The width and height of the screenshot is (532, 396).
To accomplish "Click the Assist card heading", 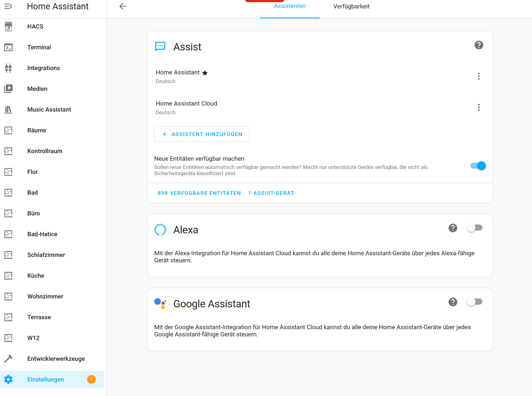I will (x=187, y=47).
